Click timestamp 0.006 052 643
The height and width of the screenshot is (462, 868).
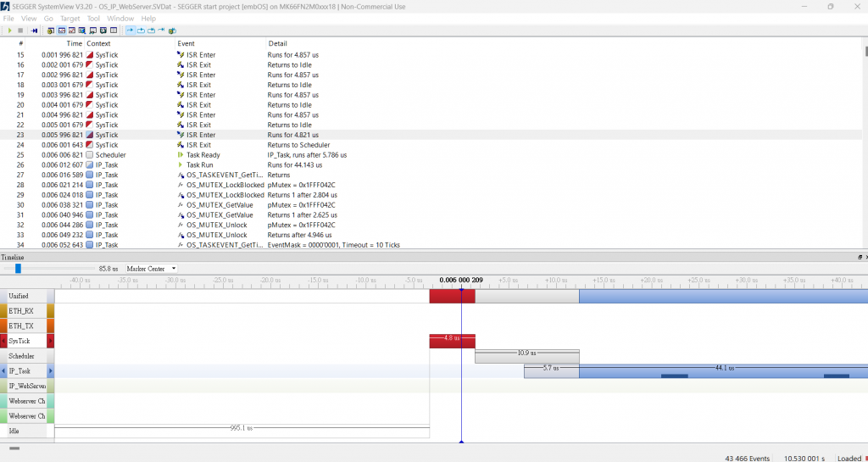62,244
